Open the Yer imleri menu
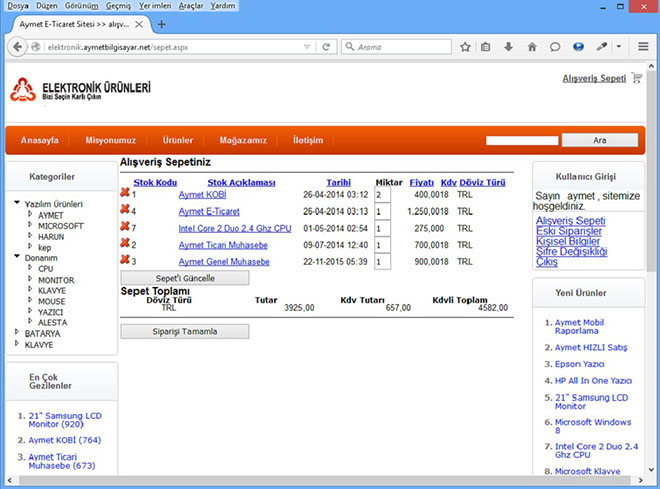 click(155, 6)
